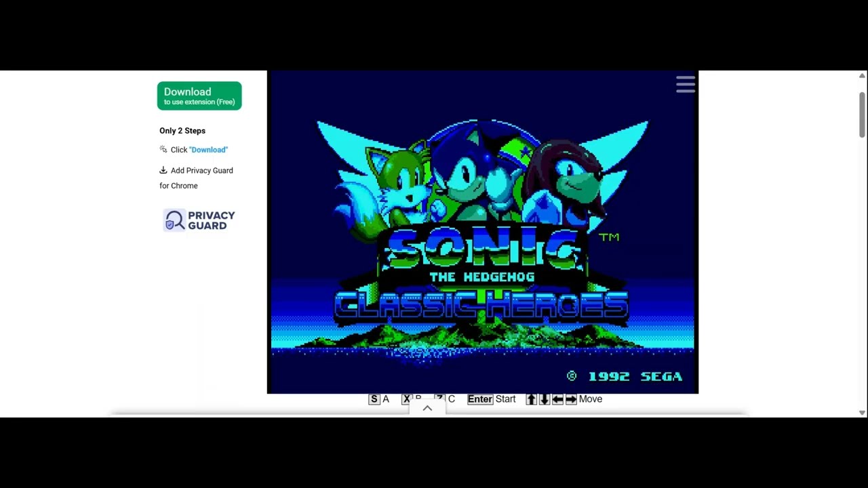The image size is (868, 488).
Task: Expand the bottom panel with the chevron
Action: click(x=427, y=408)
